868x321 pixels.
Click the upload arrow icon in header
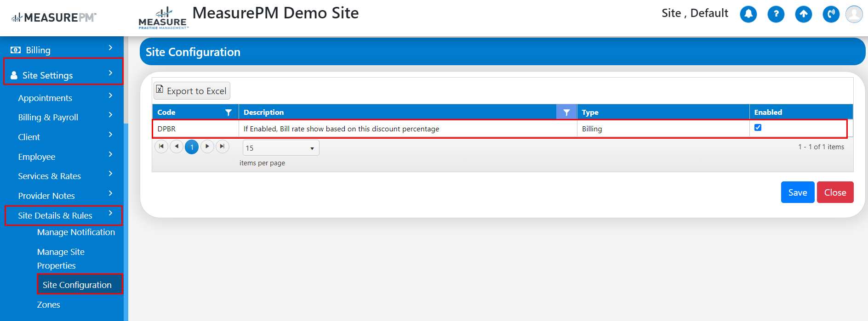click(x=803, y=14)
